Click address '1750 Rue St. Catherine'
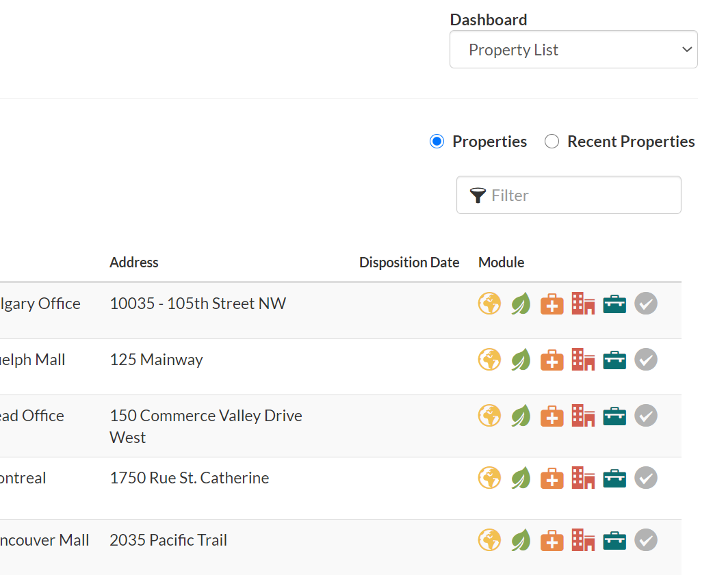This screenshot has height=588, width=713. click(x=189, y=478)
